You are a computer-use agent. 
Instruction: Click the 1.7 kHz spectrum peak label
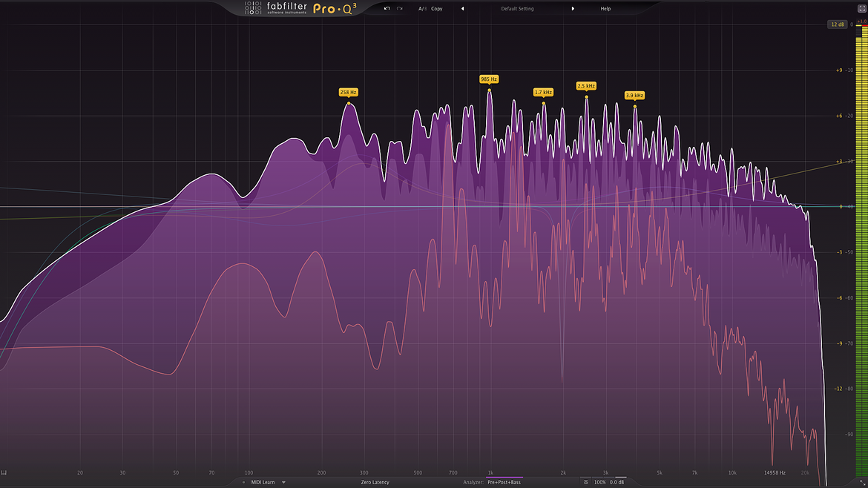[x=543, y=93]
